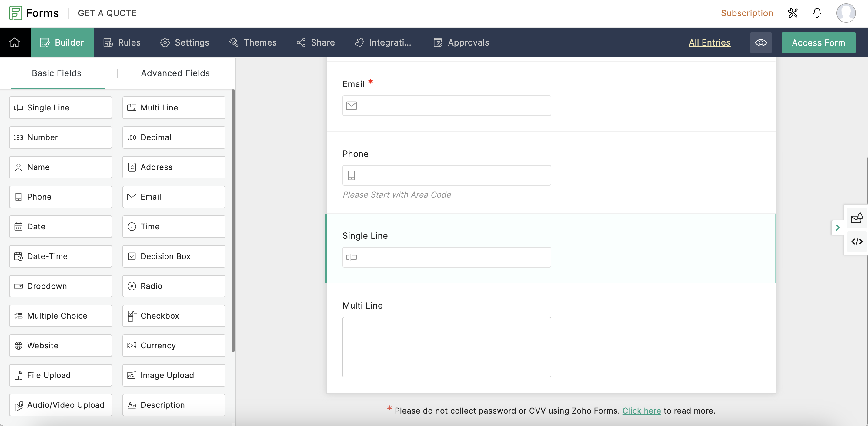Screen dimensions: 868x426
Task: Add a Multiple Choice field
Action: (x=60, y=316)
